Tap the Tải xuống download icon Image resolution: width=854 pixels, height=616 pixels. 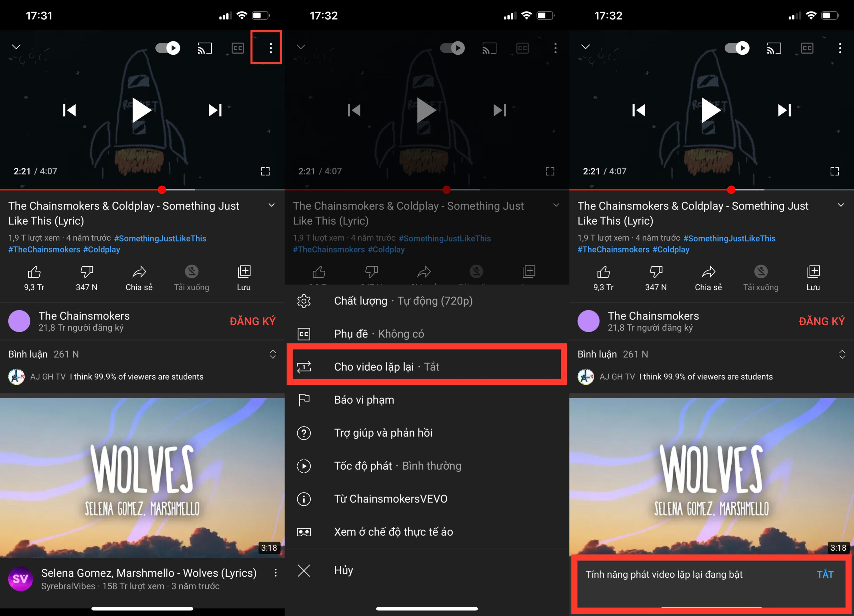coord(191,277)
